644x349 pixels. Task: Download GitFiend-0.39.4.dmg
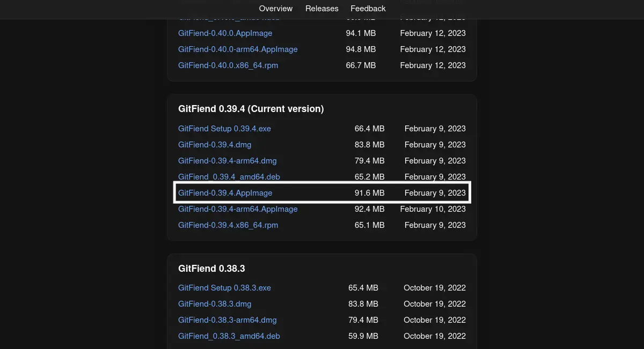click(x=215, y=145)
